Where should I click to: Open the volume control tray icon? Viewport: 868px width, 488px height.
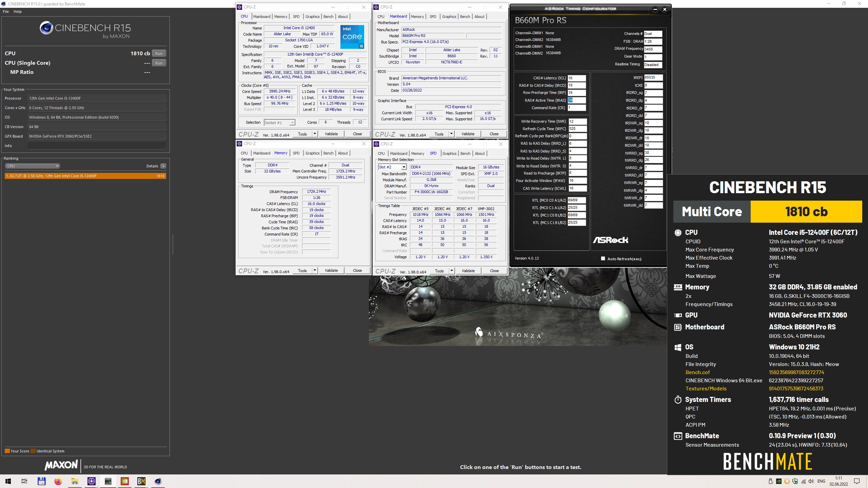coord(811,481)
